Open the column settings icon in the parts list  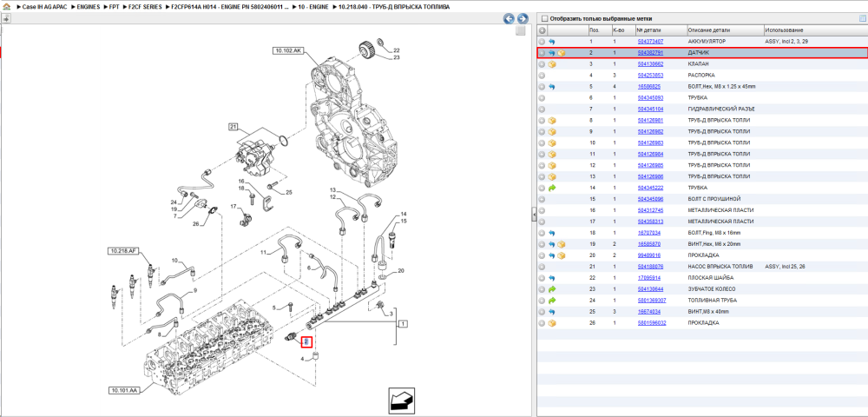point(861,18)
